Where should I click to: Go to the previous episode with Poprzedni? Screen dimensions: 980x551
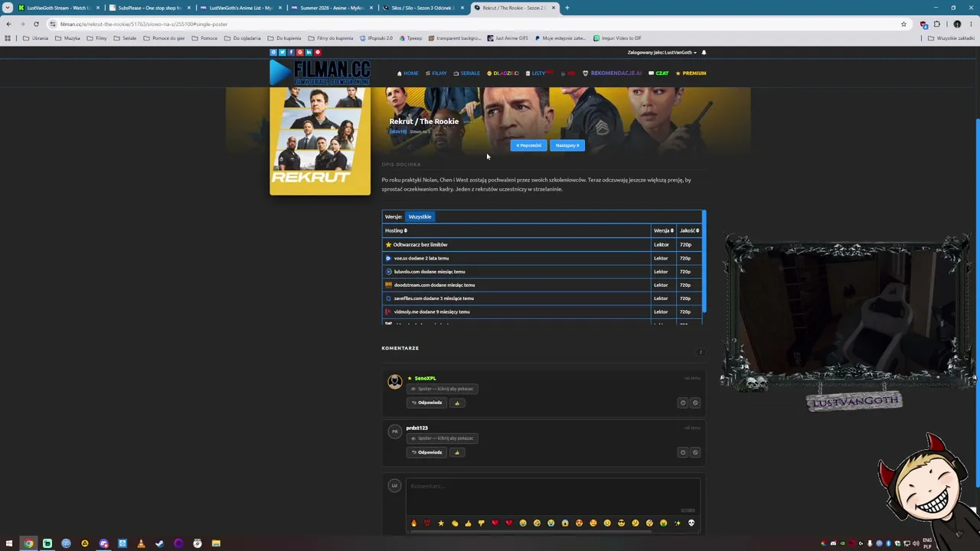pos(529,145)
